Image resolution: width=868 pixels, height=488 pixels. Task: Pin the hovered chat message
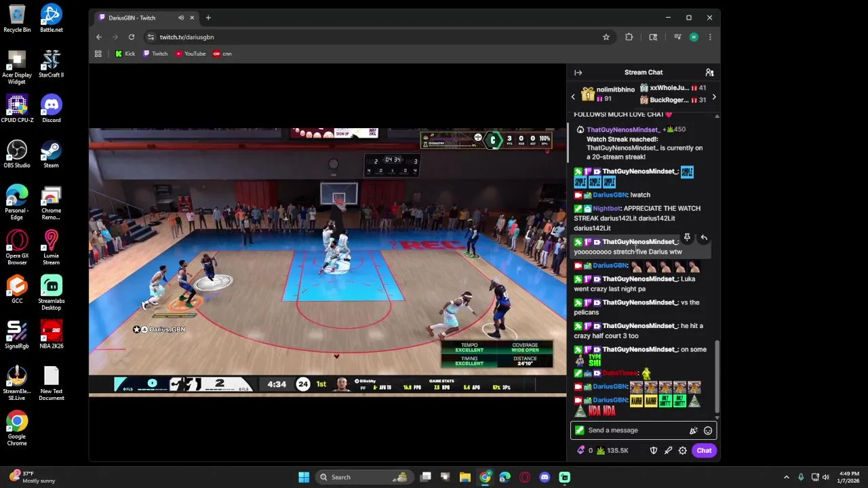pyautogui.click(x=687, y=238)
